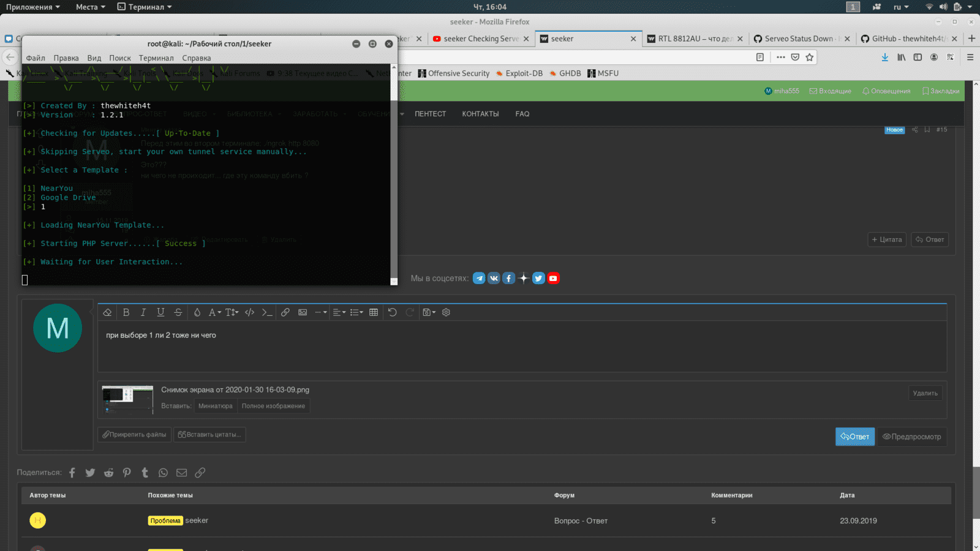
Task: Open the font family dropdown
Action: pos(214,312)
